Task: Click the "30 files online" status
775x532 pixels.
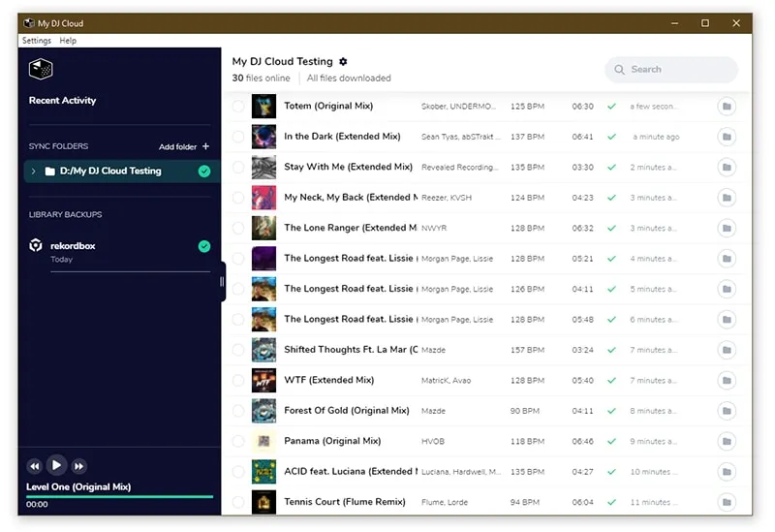Action: [261, 78]
